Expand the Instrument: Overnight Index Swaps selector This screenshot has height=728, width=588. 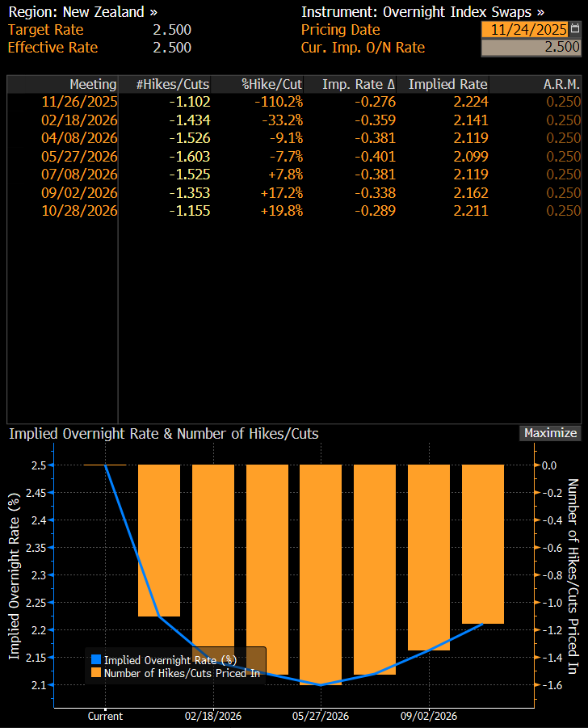pos(422,12)
